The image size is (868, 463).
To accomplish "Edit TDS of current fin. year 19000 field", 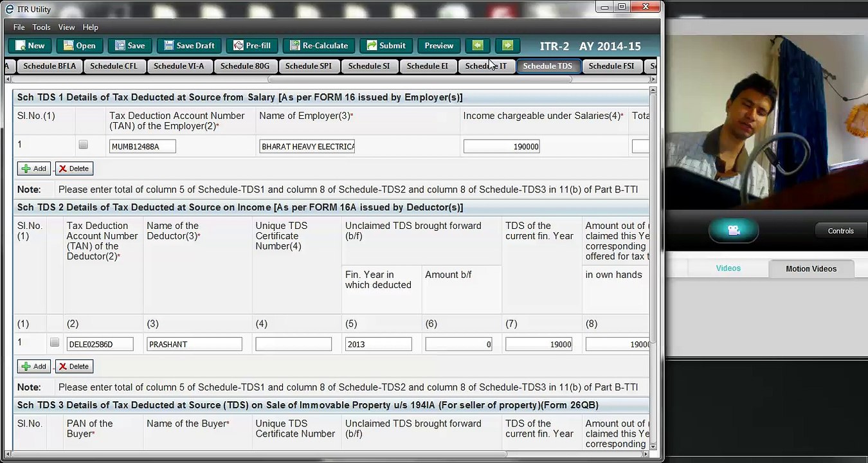I will point(539,345).
